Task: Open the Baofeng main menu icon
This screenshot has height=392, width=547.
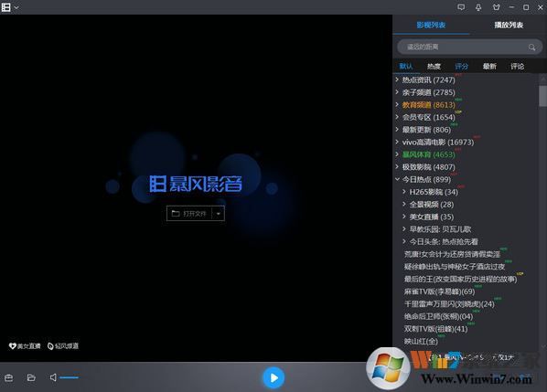Action: click(x=5, y=7)
